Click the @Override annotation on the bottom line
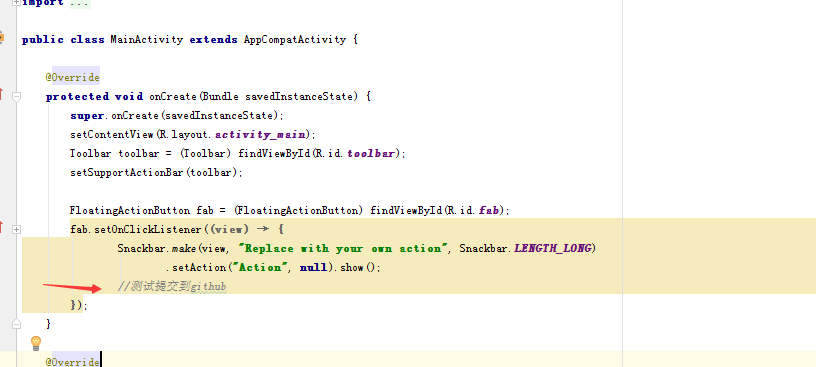This screenshot has width=816, height=367. 72,362
